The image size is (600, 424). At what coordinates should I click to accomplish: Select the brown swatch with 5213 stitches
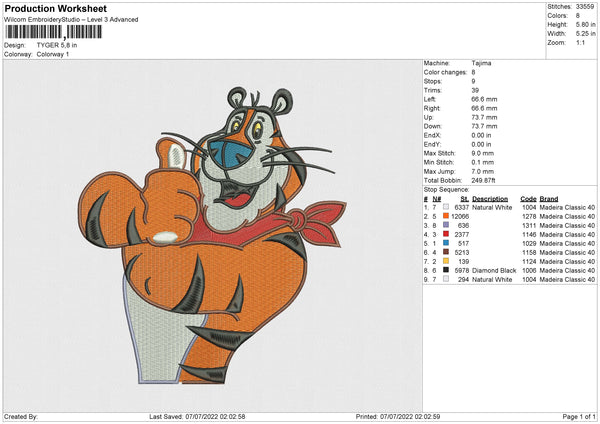point(446,252)
